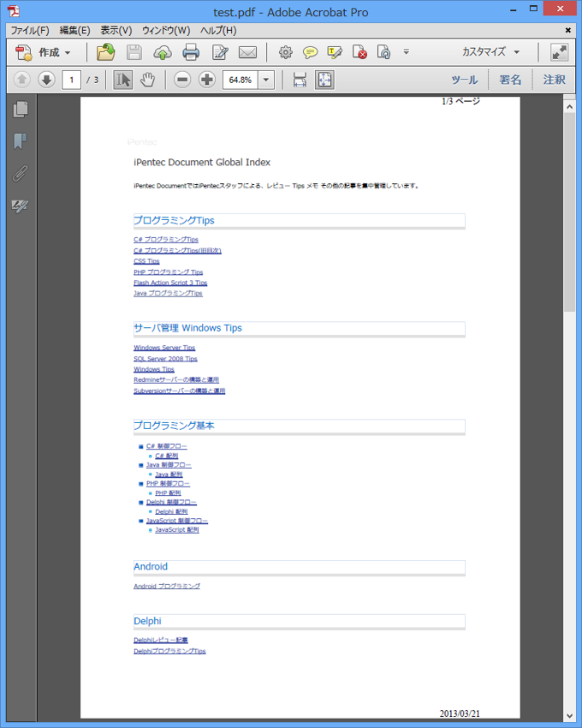This screenshot has width=582, height=728.
Task: Open the 作成 dropdown arrow
Action: (68, 53)
